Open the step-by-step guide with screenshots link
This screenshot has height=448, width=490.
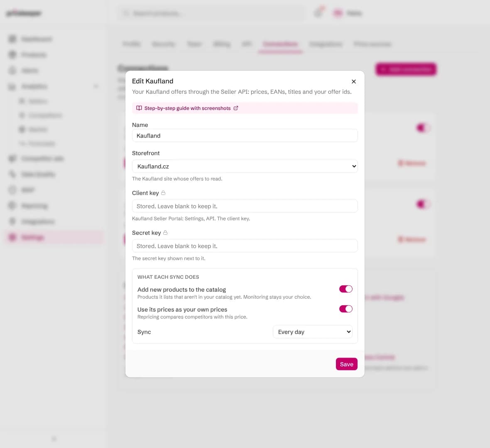187,108
